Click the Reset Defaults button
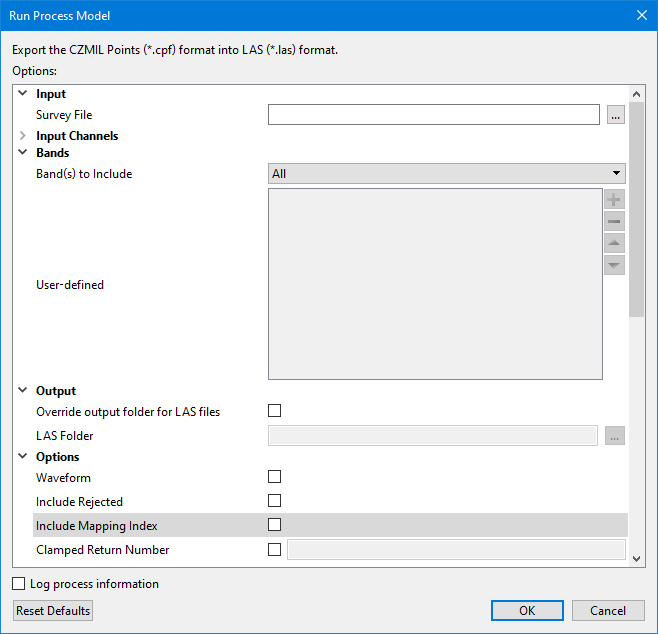Viewport: 658px width, 634px height. (x=53, y=611)
